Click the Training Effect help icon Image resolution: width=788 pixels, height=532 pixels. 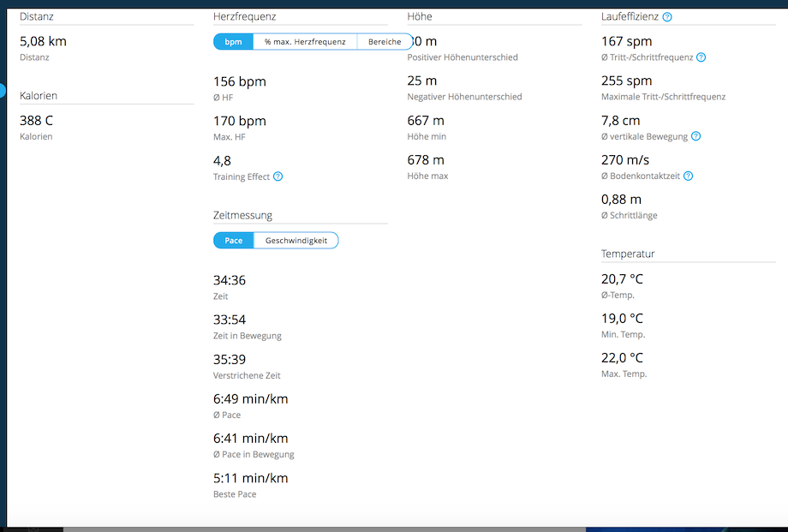point(278,176)
